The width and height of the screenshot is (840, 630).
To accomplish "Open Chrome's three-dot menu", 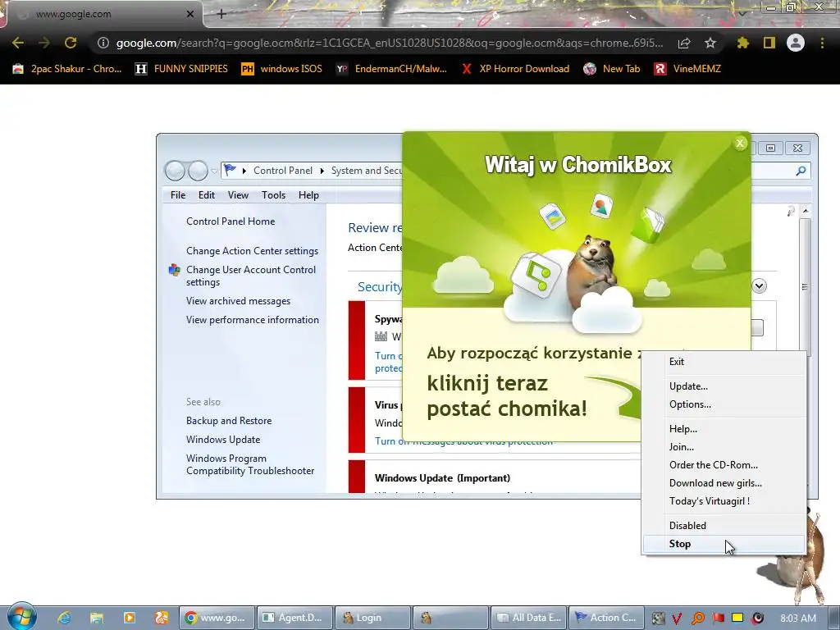I will 822,43.
